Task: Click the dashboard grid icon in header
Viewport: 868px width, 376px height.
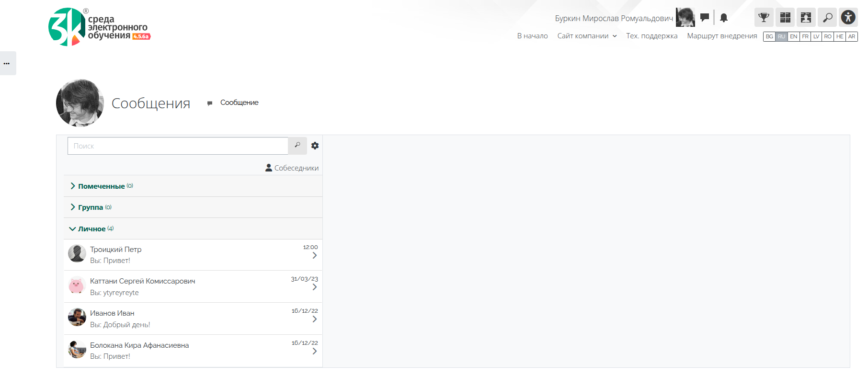Action: point(785,18)
